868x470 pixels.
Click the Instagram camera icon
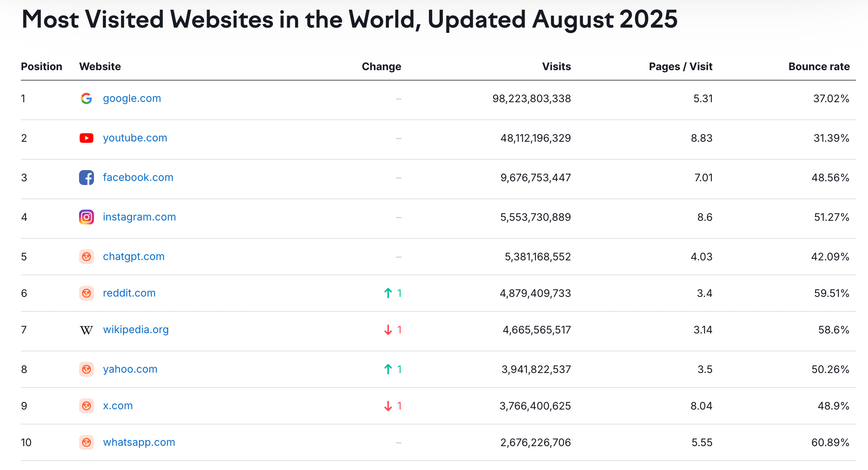(x=86, y=217)
